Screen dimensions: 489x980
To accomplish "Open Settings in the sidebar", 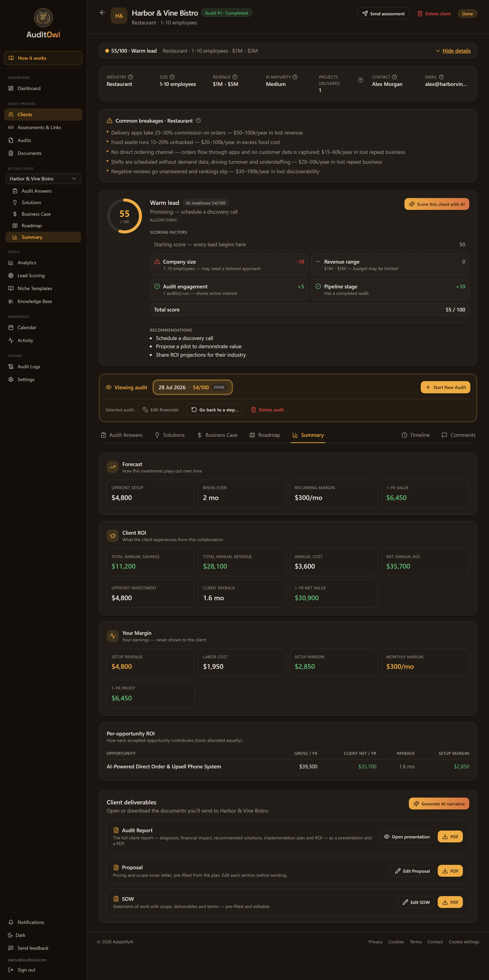I will 43,379.
